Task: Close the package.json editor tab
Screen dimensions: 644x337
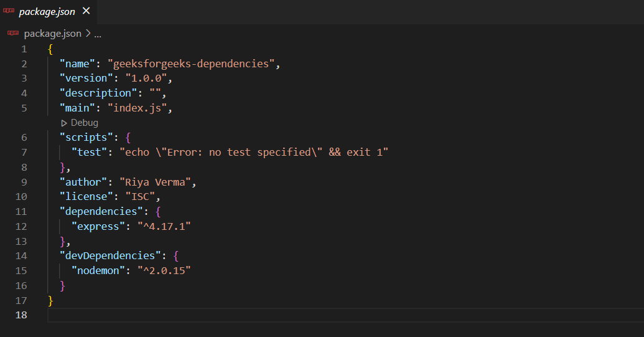Action: coord(86,11)
